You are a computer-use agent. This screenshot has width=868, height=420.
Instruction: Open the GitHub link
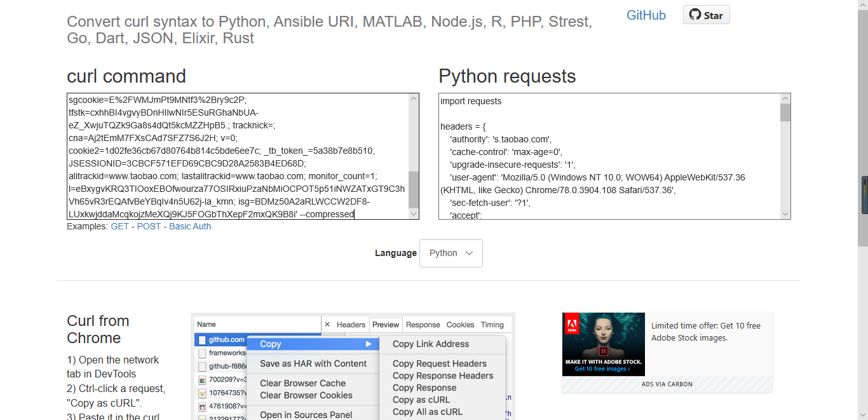click(646, 15)
